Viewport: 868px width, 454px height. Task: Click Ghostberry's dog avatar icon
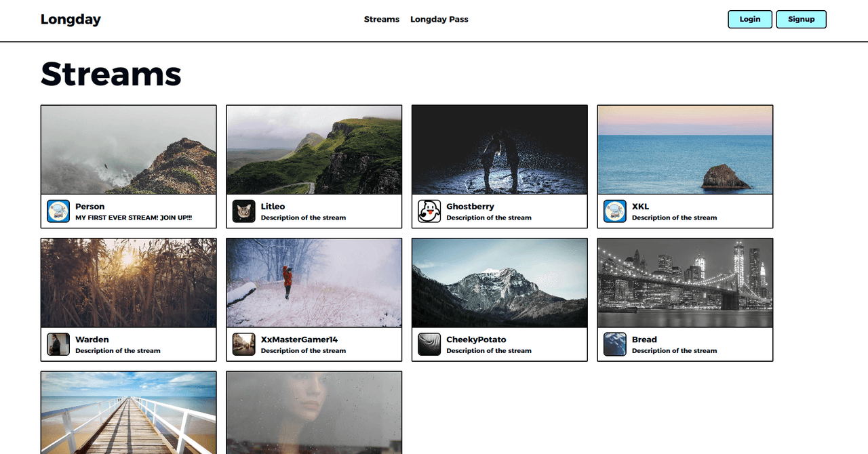pyautogui.click(x=429, y=211)
